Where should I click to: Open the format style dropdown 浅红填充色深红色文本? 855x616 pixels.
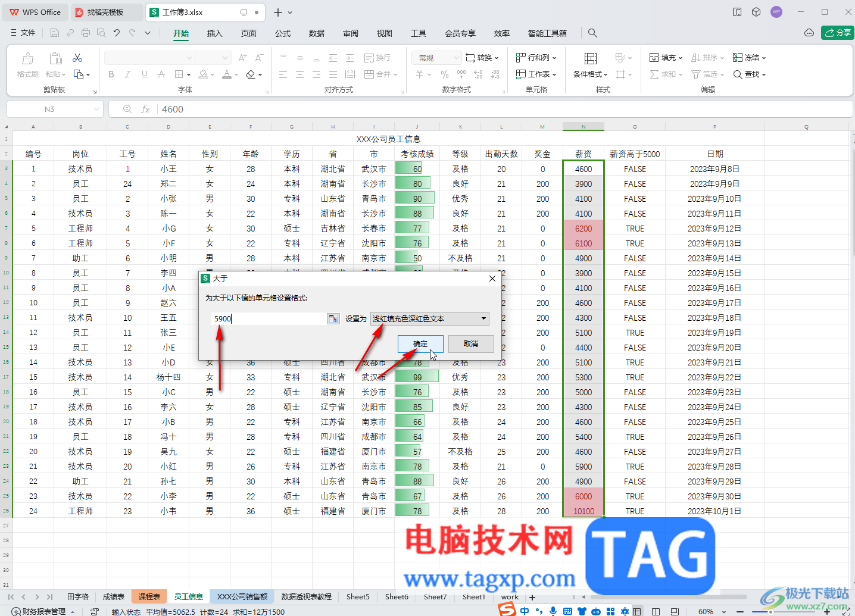[x=430, y=318]
